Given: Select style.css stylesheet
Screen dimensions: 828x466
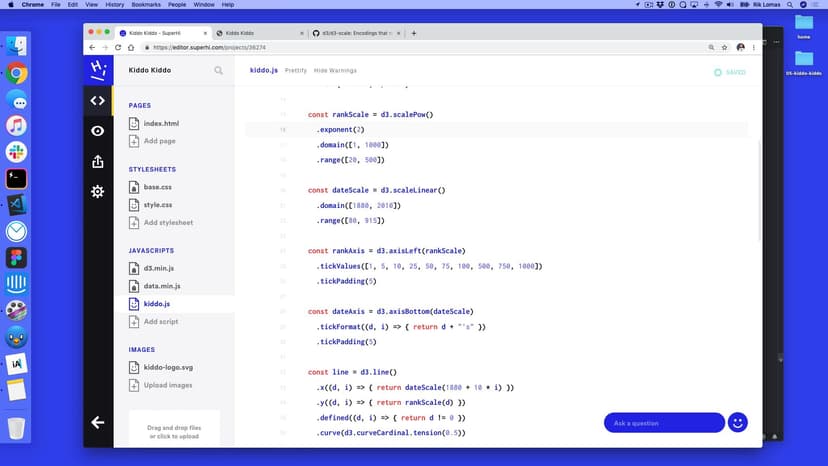Looking at the screenshot, I should tap(157, 205).
